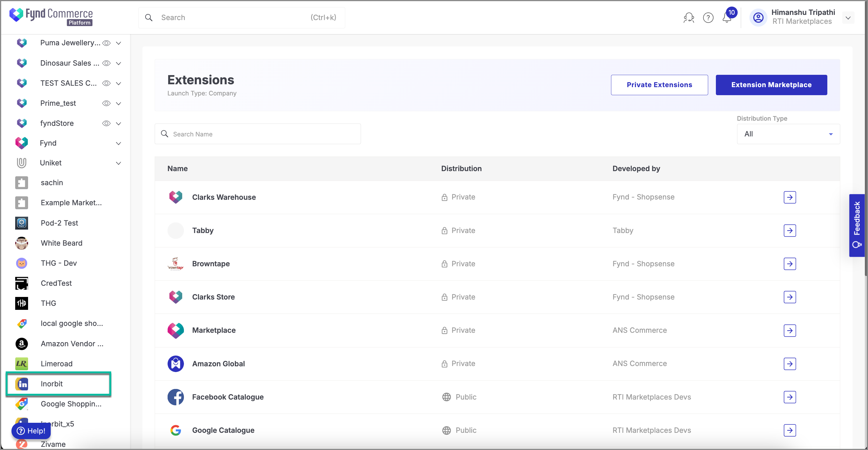
Task: Toggle eye icon for Dinosaur Sales
Action: pyautogui.click(x=107, y=63)
